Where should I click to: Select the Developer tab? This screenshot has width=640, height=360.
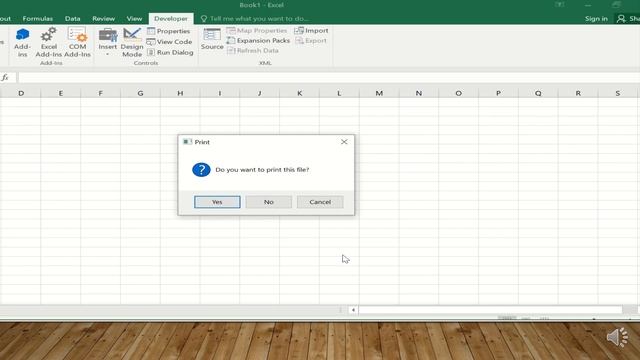coord(171,19)
